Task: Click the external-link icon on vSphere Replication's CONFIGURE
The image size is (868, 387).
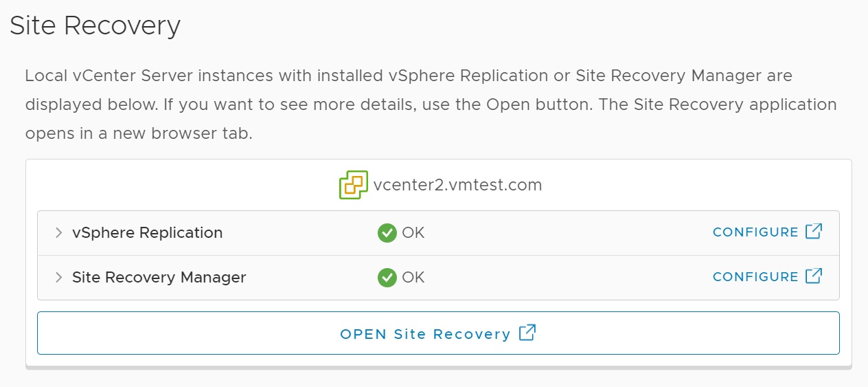Action: click(x=814, y=232)
